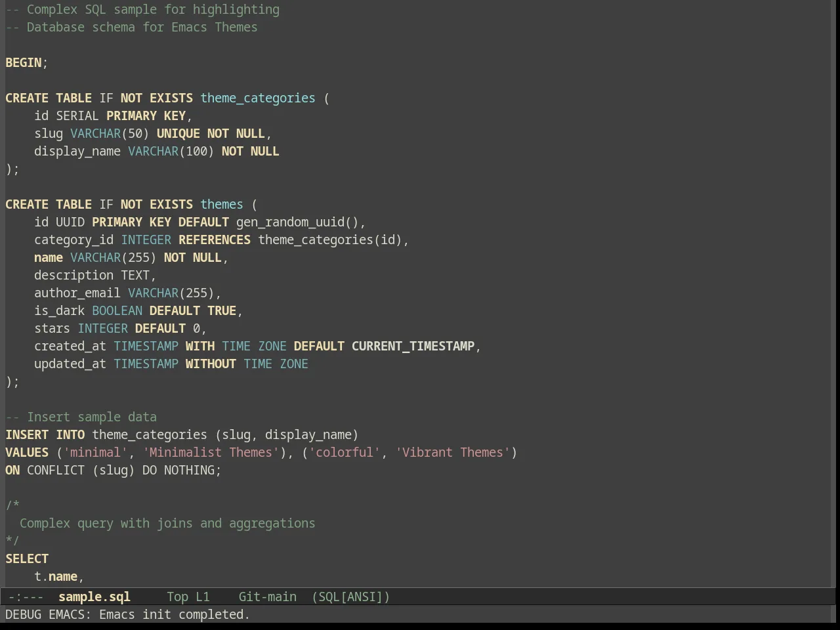Click the gen_random_uuid() function call
Viewport: 840px width, 630px height.
tap(297, 222)
